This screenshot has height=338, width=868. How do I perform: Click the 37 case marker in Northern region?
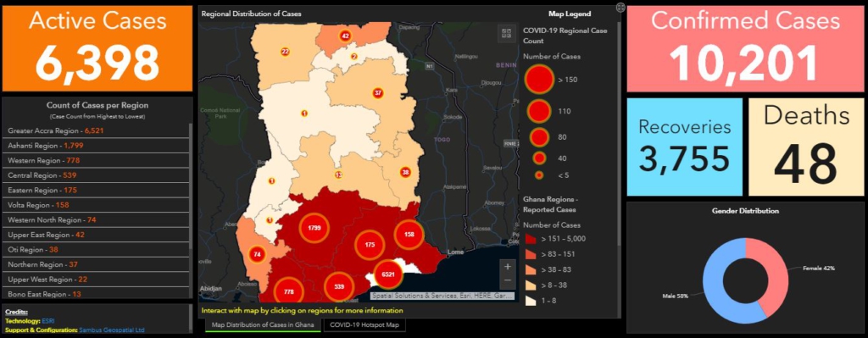pyautogui.click(x=378, y=92)
